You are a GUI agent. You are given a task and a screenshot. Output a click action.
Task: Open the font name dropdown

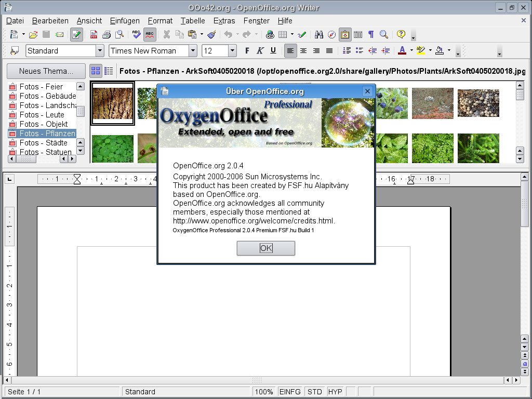[192, 50]
